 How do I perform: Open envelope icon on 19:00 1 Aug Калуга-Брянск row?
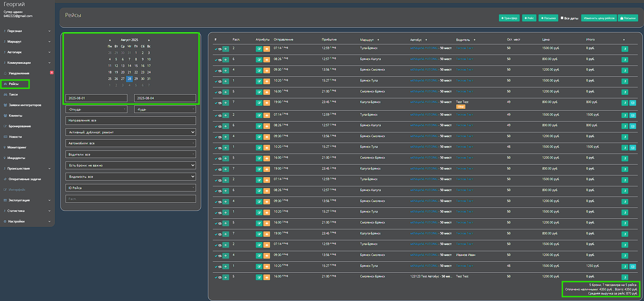tap(632, 103)
